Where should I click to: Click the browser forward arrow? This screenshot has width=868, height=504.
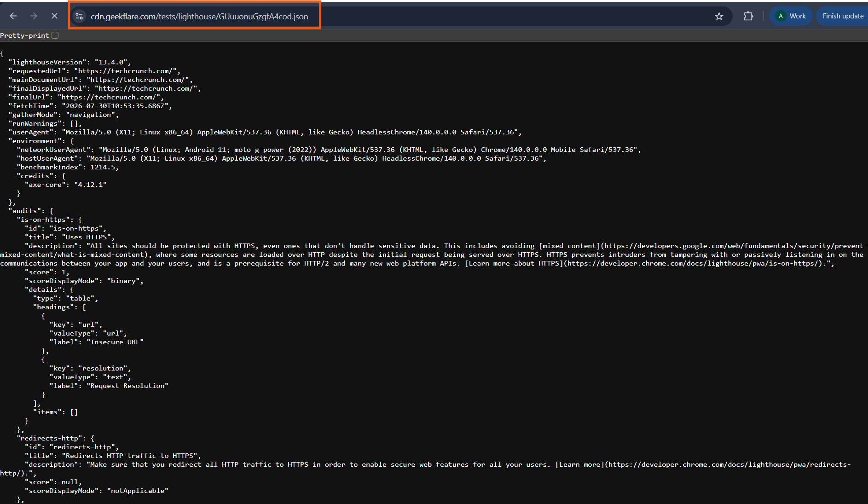(34, 16)
